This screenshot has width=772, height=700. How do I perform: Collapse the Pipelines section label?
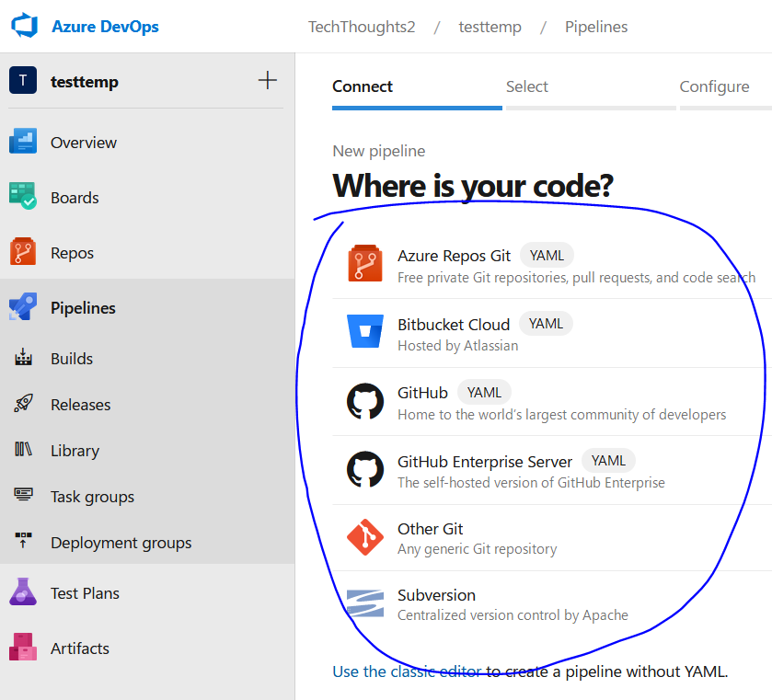coord(83,308)
